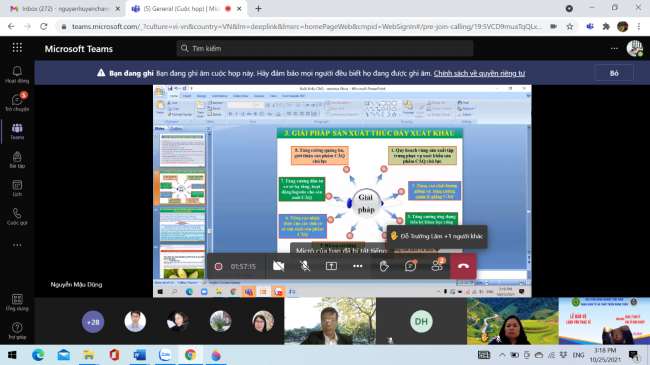Open settings and more ellipsis in header
The image size is (650, 365).
(614, 49)
